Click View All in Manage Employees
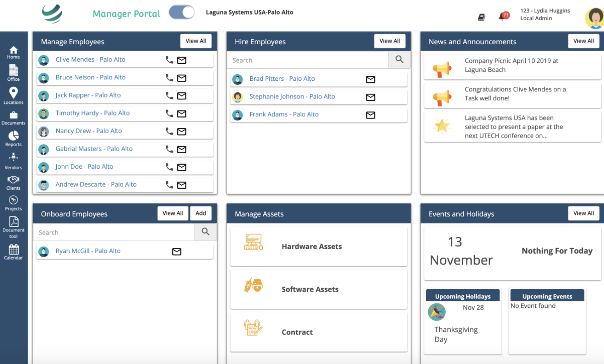This screenshot has height=364, width=604. coord(196,41)
